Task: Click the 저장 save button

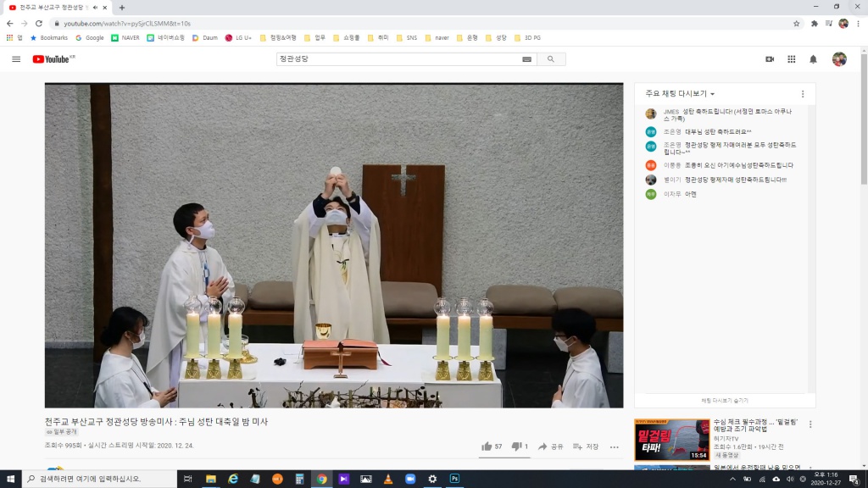Action: pyautogui.click(x=585, y=446)
